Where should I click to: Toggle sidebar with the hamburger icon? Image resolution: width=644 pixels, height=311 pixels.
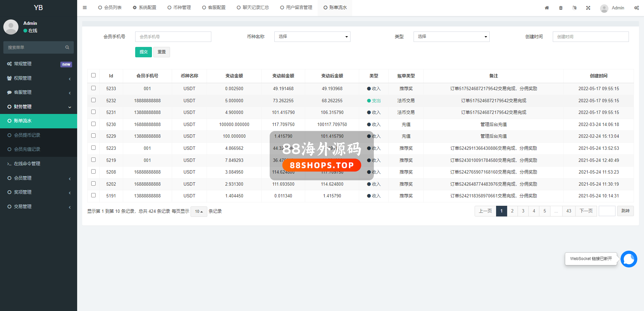[x=85, y=7]
